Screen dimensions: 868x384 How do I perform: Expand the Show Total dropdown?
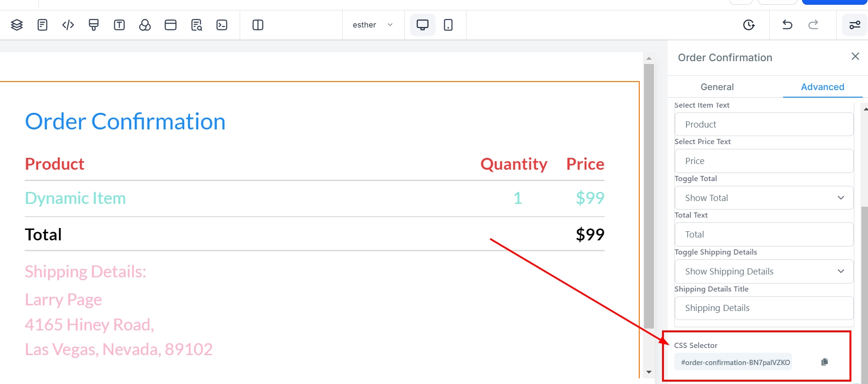coord(764,198)
